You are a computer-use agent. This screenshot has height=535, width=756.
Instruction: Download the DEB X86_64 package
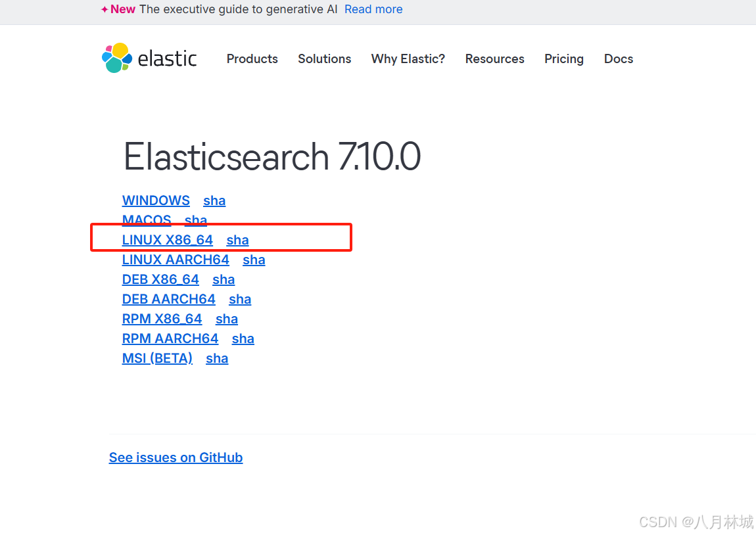160,279
